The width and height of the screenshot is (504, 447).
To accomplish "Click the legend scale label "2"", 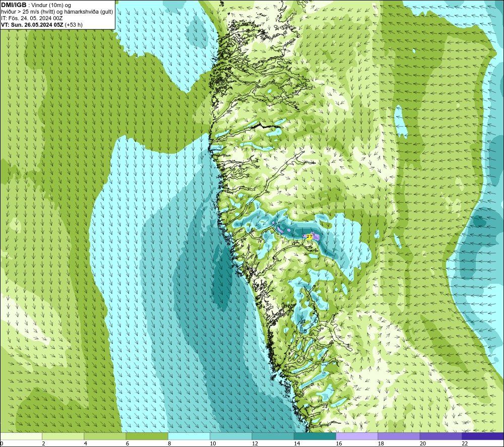I will point(43,443).
